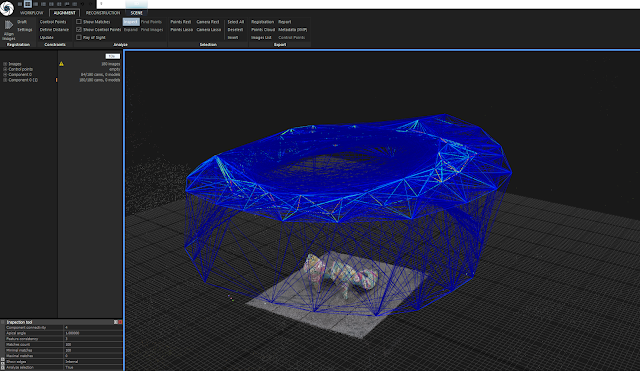Screen dimensions: 640x371
Task: Expand the Images tree node
Action: click(5, 64)
